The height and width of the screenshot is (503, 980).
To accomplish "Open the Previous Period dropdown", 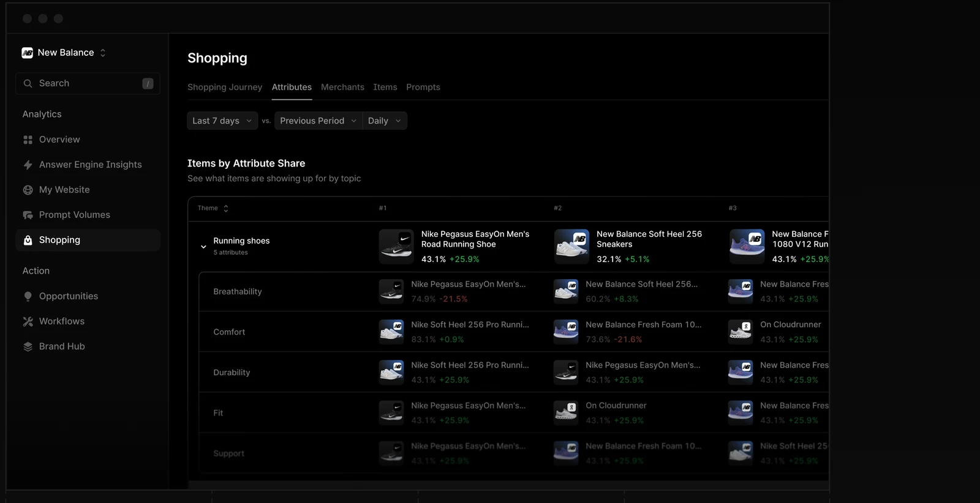I will click(318, 121).
